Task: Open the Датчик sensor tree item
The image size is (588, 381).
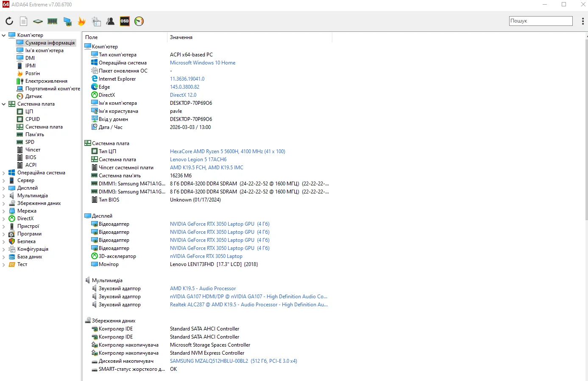Action: click(33, 96)
